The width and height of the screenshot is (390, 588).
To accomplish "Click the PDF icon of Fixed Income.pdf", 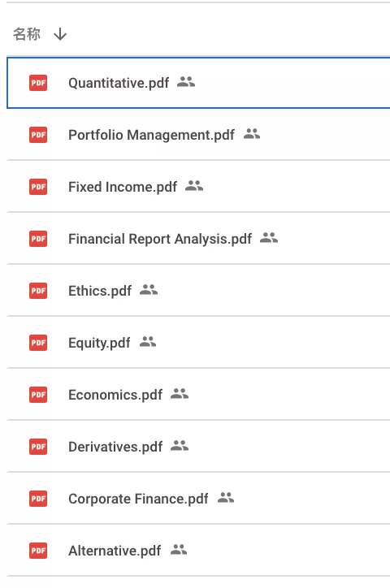I will tap(38, 187).
